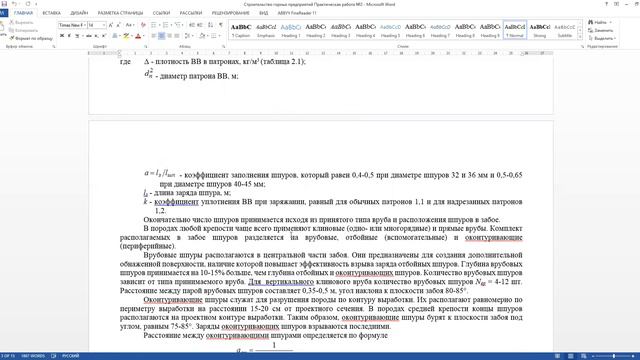
Task: Apply the Heading 4 style
Action: tap(365, 31)
